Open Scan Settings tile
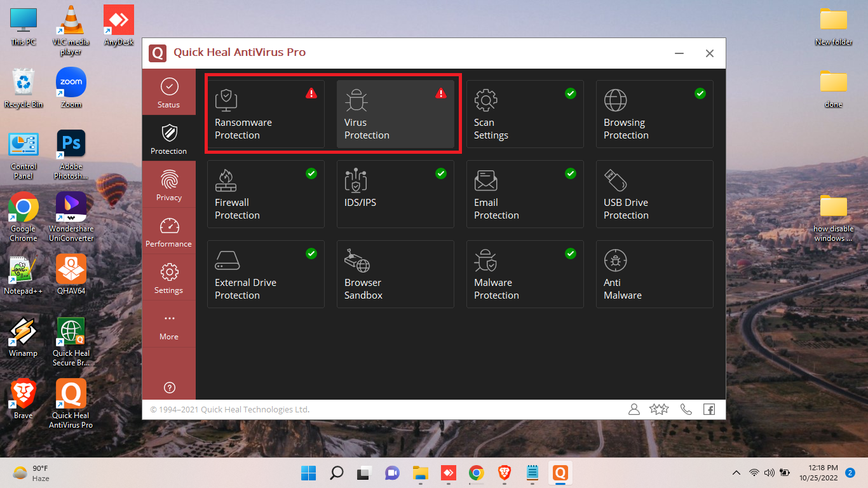 (x=525, y=114)
